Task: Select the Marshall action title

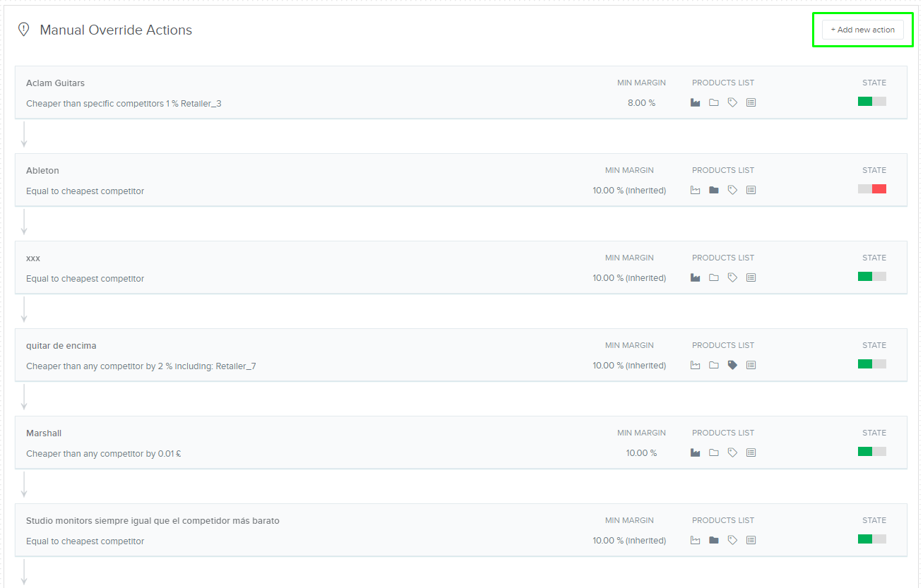Action: pyautogui.click(x=44, y=433)
